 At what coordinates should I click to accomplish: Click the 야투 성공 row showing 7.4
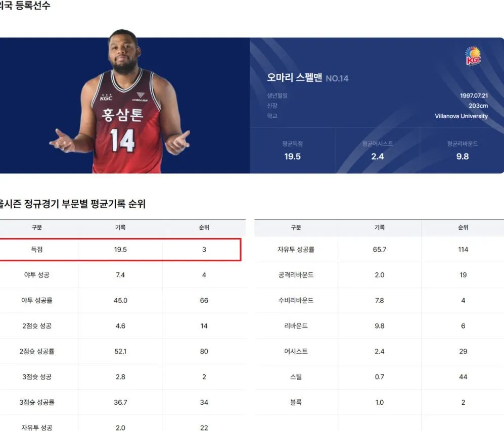pyautogui.click(x=121, y=275)
